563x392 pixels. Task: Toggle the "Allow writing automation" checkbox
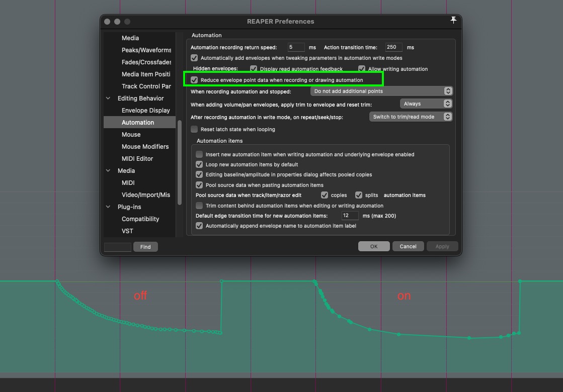tap(361, 68)
